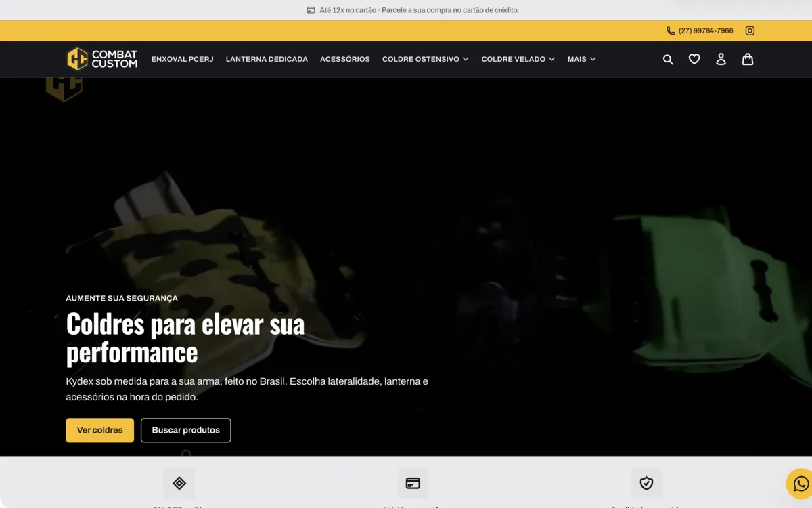
Task: Click the credit card icon in announcement bar
Action: click(311, 10)
